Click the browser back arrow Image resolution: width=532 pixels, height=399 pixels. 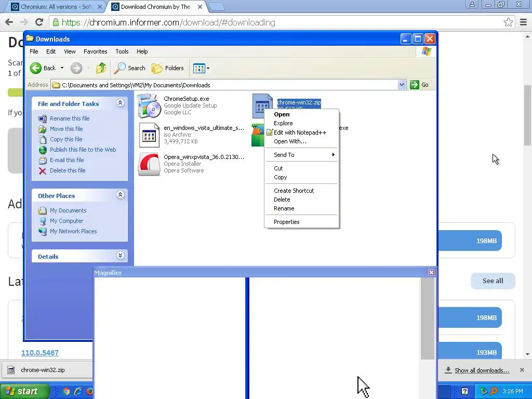point(9,22)
